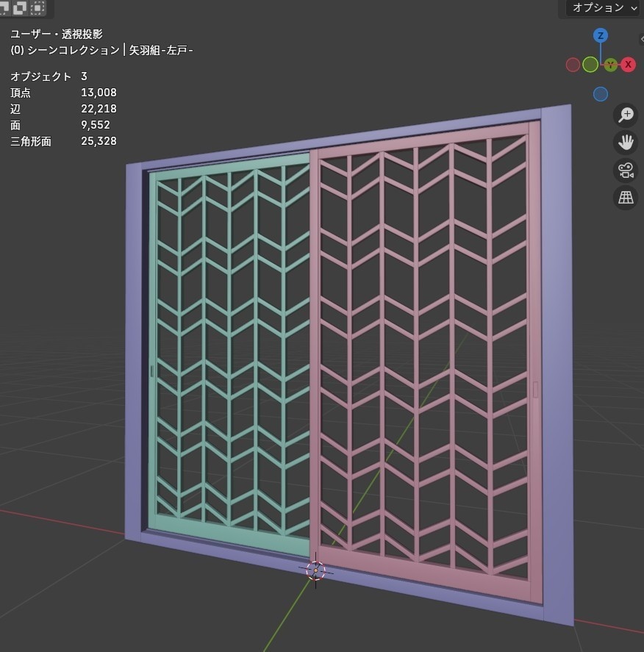Click the red X axis gizmo ball
644x652 pixels.
629,65
